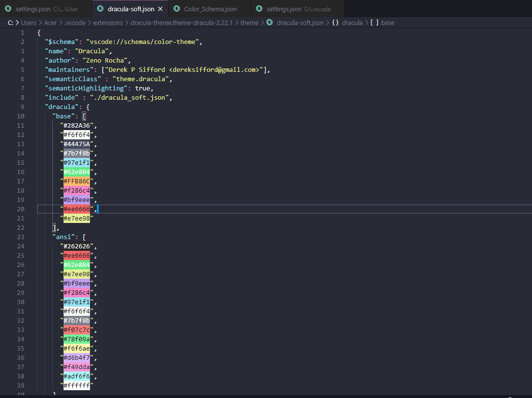Click line number 39 in gutter
Screen dimensions: 532x398
21,386
